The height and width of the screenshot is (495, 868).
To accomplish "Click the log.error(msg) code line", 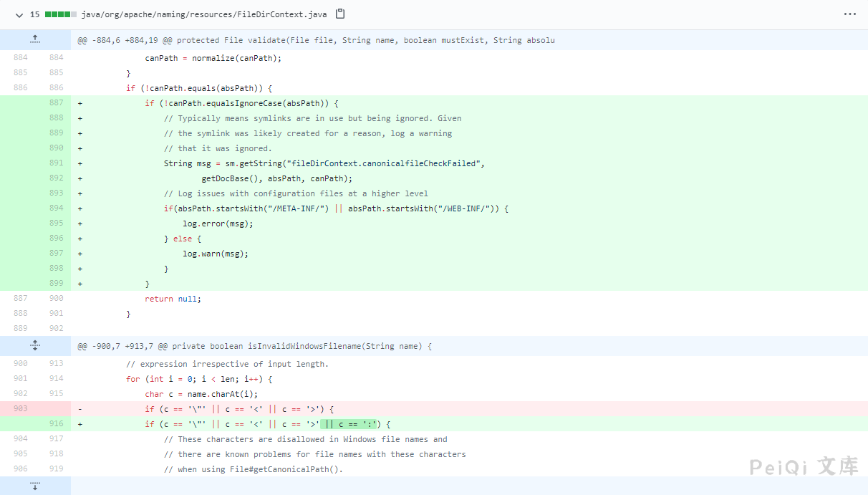I will [x=218, y=224].
